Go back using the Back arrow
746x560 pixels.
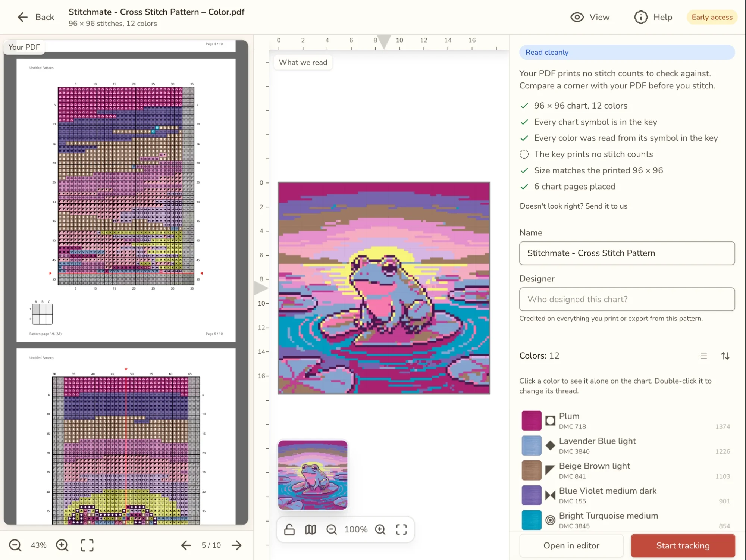(35, 17)
